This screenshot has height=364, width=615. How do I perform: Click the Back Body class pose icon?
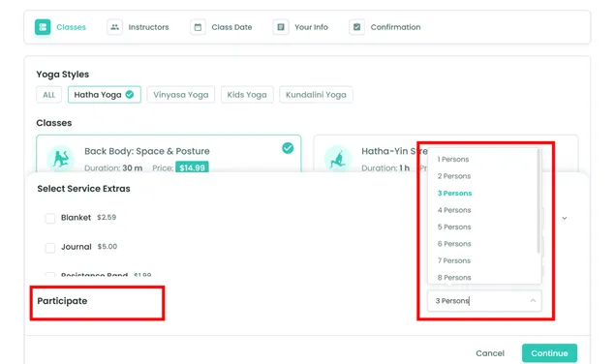[x=60, y=159]
